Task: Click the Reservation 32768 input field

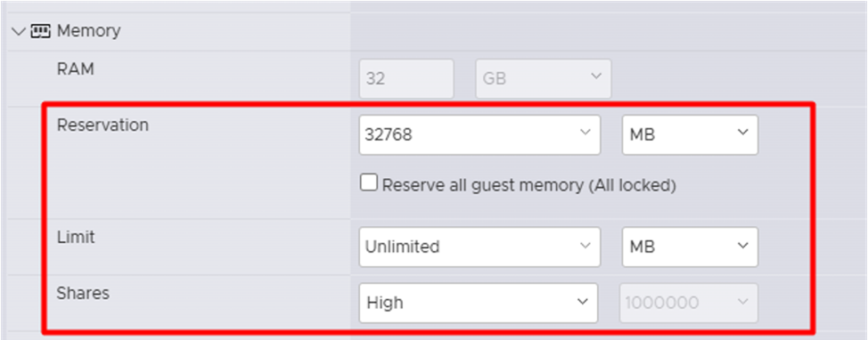Action: click(x=479, y=135)
